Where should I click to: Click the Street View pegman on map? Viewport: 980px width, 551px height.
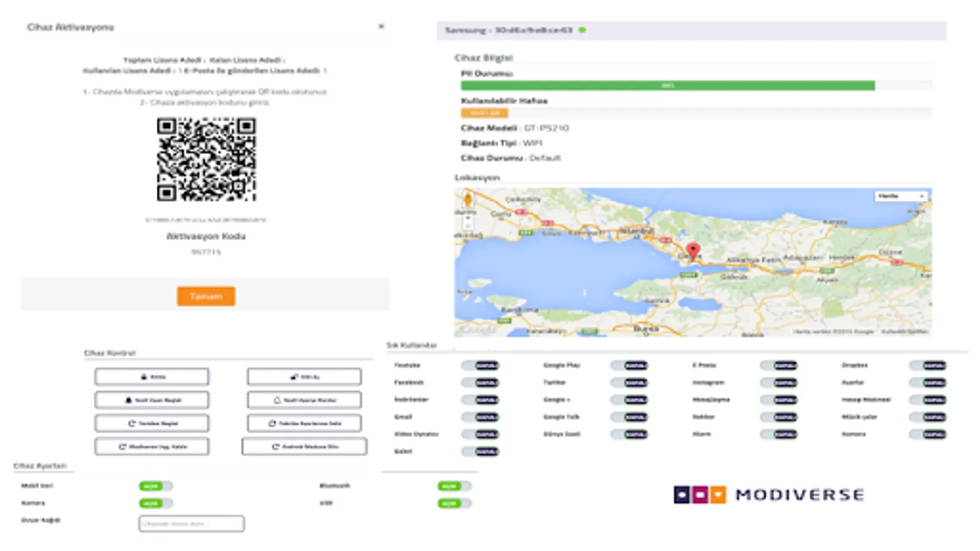(x=468, y=200)
